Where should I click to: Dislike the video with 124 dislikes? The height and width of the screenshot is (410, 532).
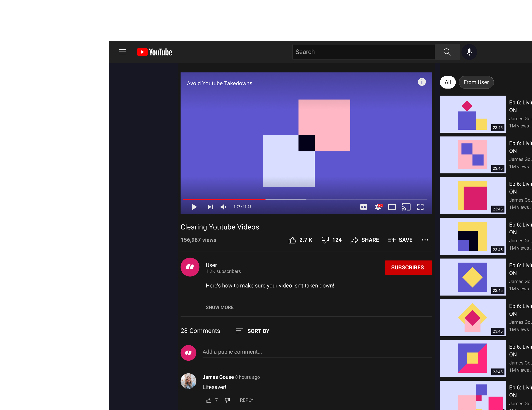(x=331, y=240)
